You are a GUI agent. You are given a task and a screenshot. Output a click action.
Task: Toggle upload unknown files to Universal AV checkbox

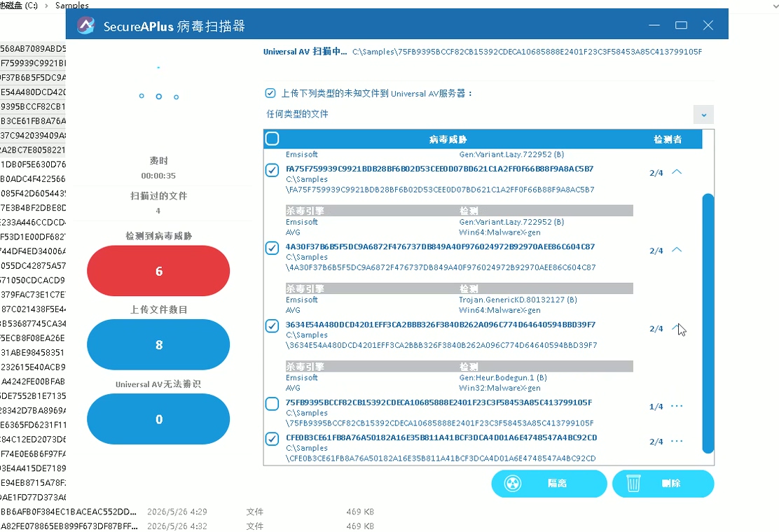pos(270,93)
